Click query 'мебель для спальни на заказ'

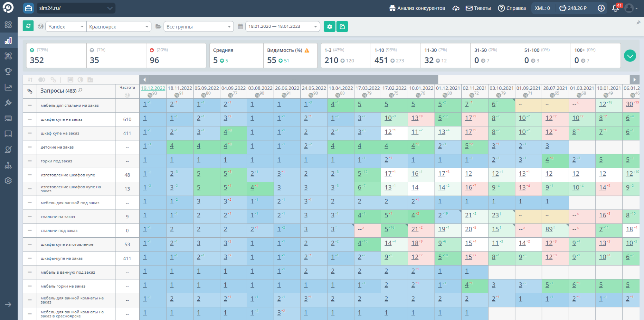(70, 105)
